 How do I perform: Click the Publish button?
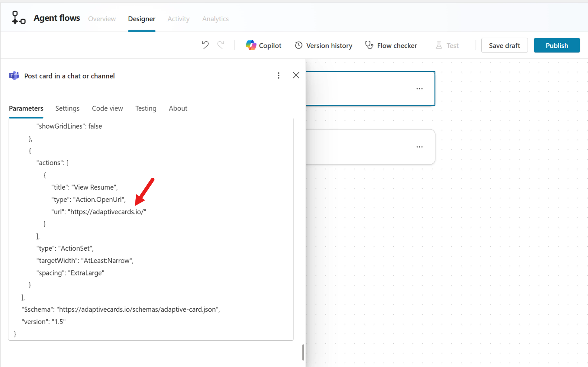(556, 45)
